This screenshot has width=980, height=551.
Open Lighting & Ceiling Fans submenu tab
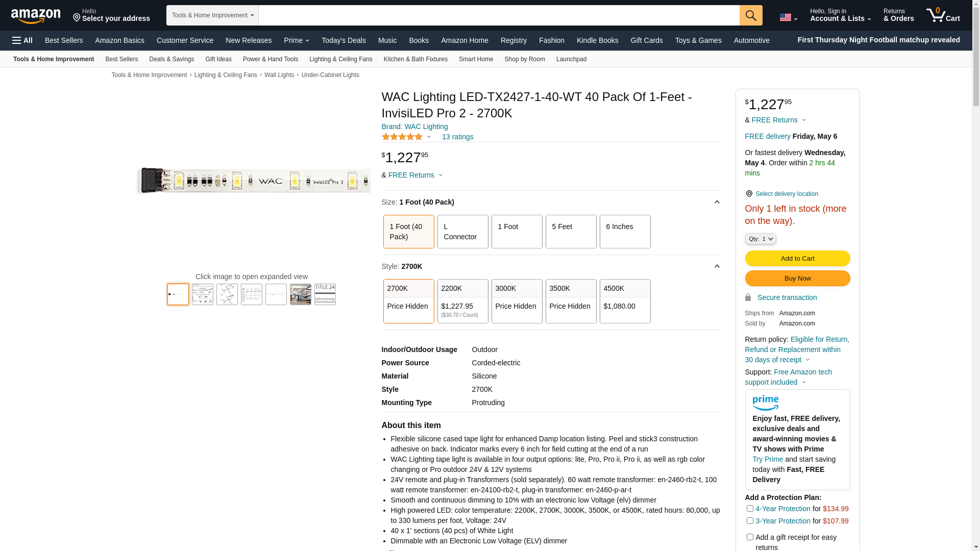tap(340, 59)
